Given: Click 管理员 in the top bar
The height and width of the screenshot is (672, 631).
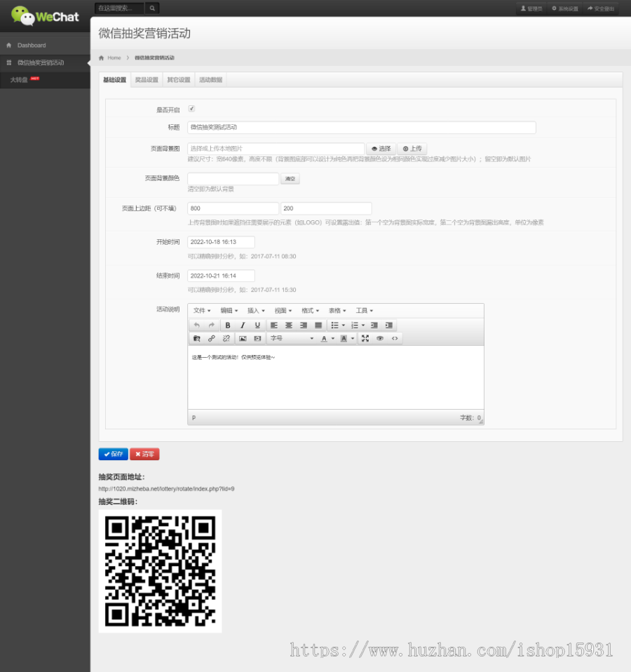Looking at the screenshot, I should pos(531,8).
